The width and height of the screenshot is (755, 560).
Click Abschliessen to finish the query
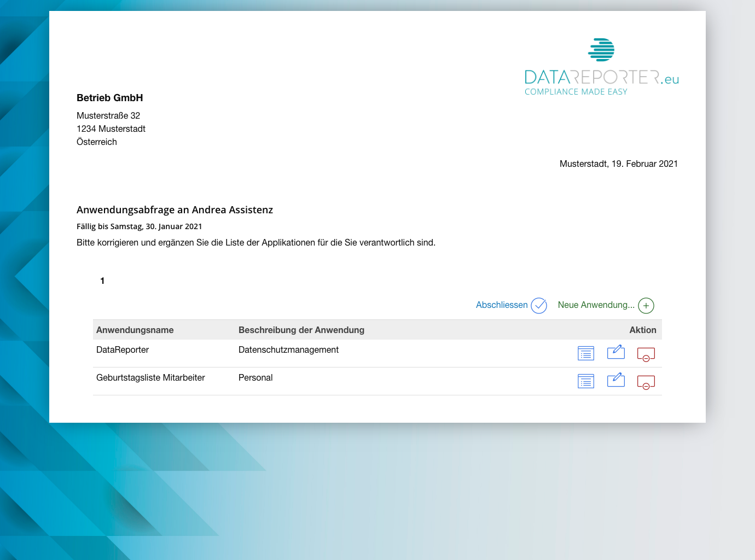[502, 305]
